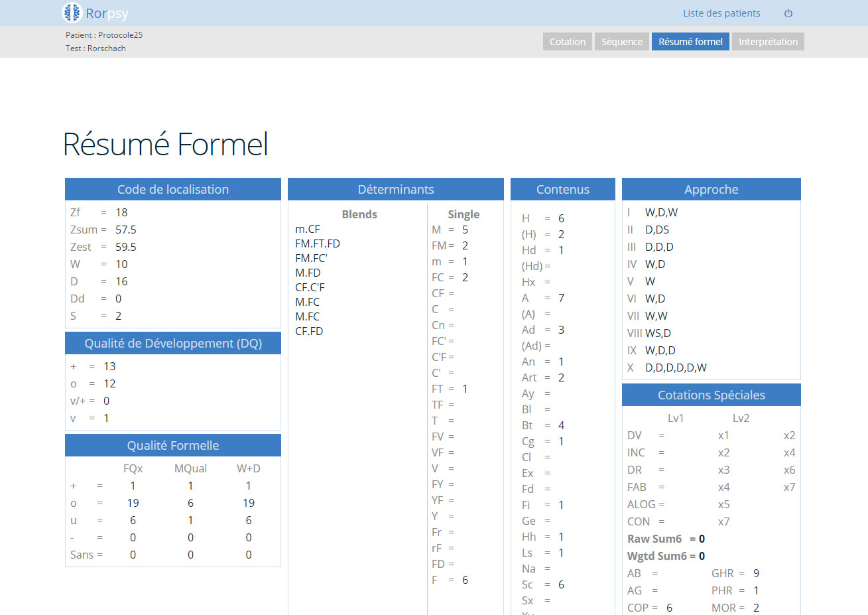Click the Contenus A value 7
This screenshot has height=615, width=868.
[561, 298]
